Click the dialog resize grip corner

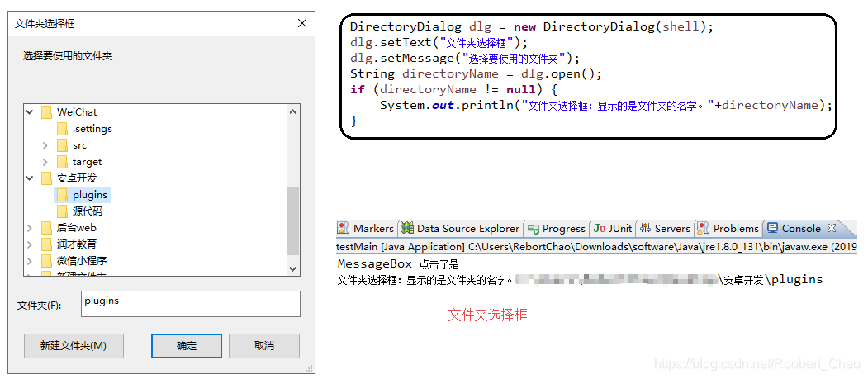pos(310,368)
